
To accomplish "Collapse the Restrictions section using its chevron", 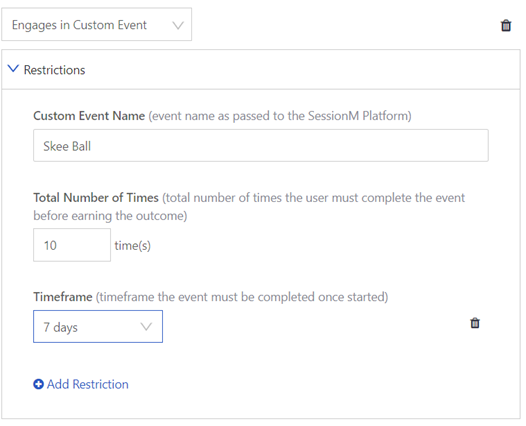I will [x=13, y=68].
